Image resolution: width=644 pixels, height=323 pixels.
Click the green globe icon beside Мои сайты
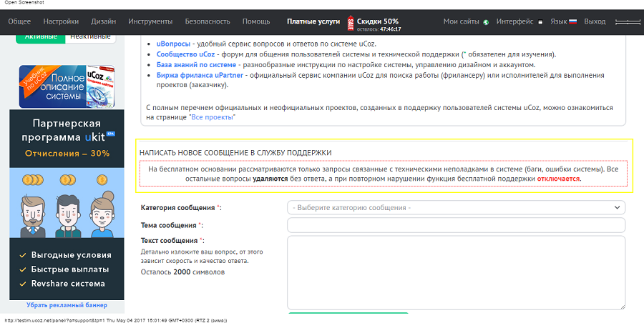click(486, 22)
